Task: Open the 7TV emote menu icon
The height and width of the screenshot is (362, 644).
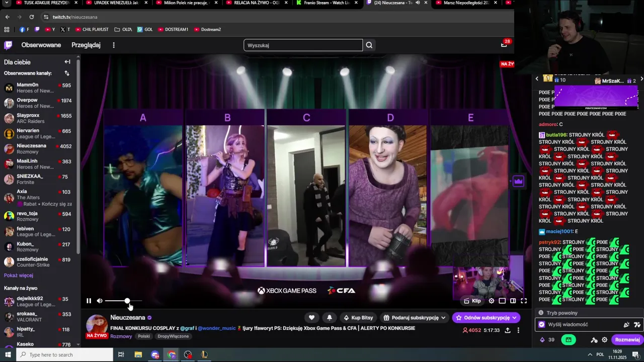Action: 637,325
